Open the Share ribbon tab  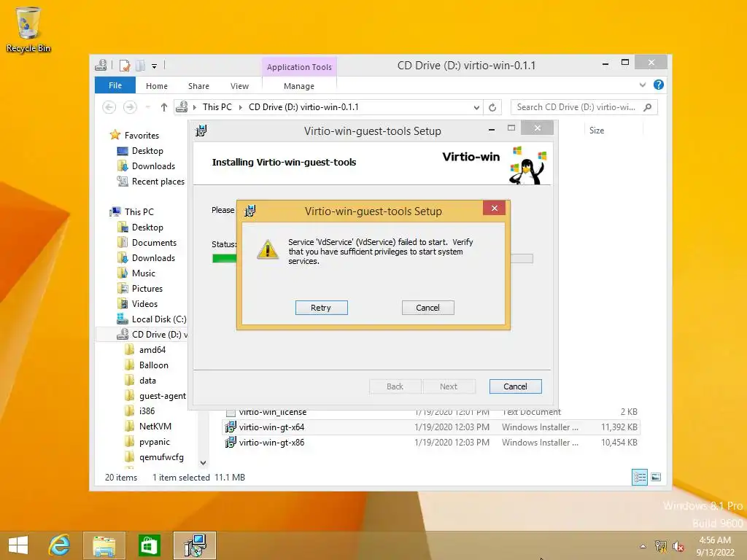click(x=198, y=86)
